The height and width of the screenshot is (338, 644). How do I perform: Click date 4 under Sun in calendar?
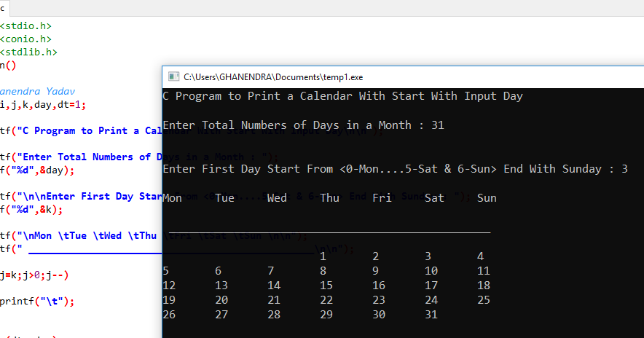481,256
